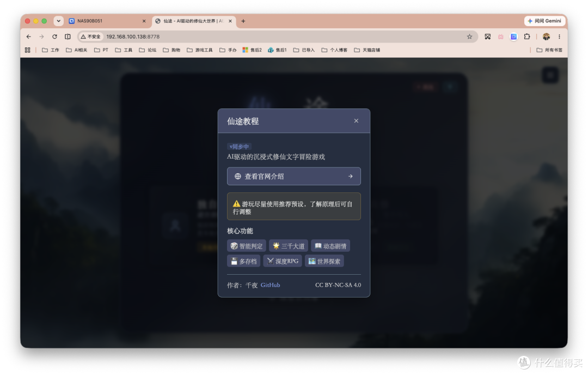Image resolution: width=588 pixels, height=375 pixels.
Task: Close the 仙途 tab
Action: (x=230, y=21)
